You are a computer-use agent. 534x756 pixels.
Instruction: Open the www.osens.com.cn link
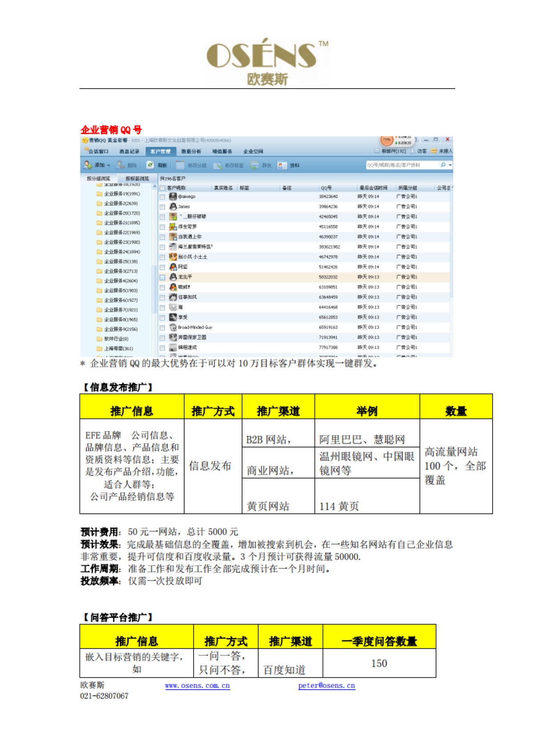click(x=197, y=686)
